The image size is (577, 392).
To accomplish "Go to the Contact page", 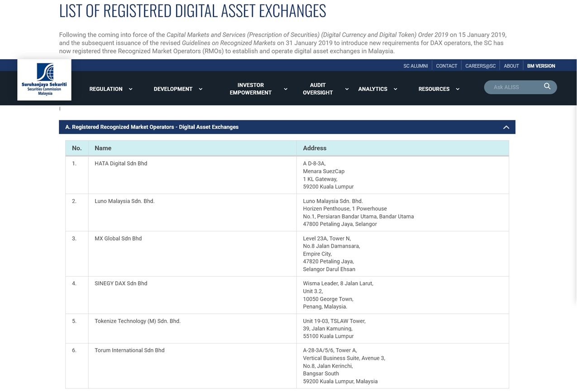I will point(446,66).
